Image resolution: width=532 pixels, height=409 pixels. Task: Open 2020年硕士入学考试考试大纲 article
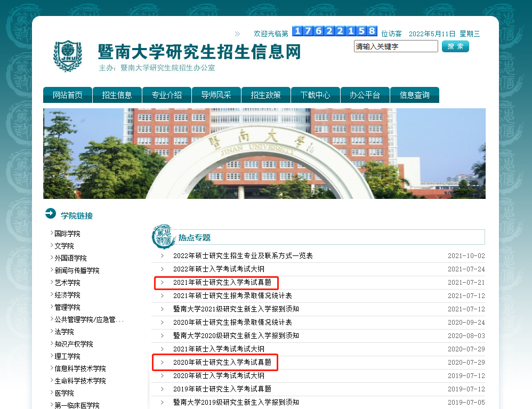coord(219,376)
